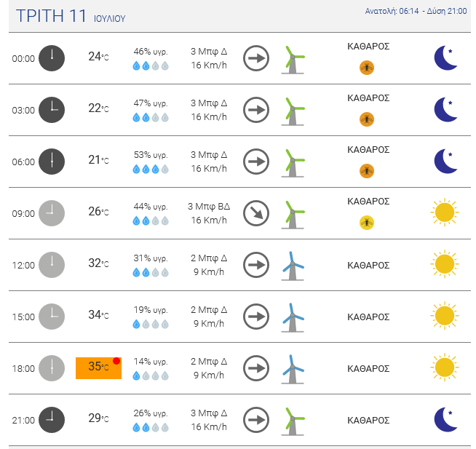This screenshot has height=449, width=476.
Task: Click the wind direction arrow at 09:00
Action: coord(255,213)
